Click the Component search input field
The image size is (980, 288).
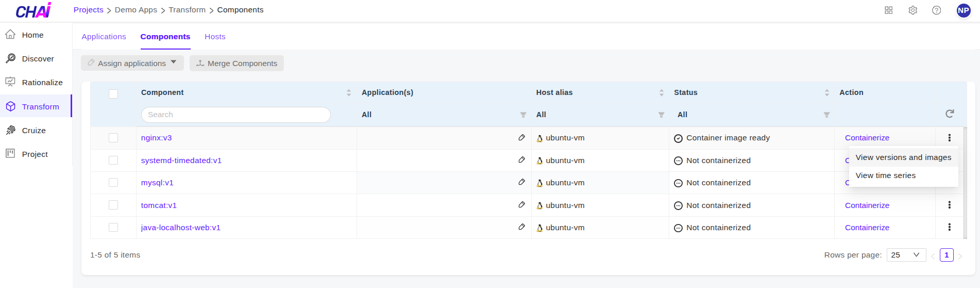[x=235, y=115]
